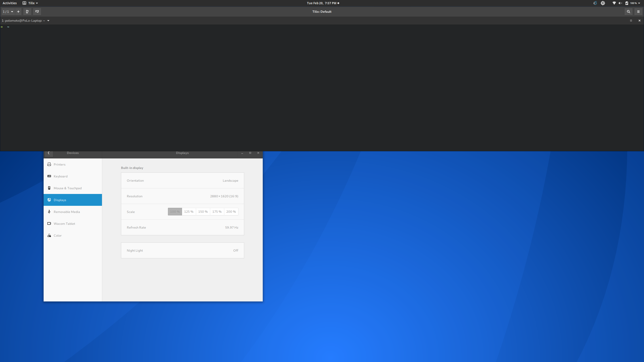The width and height of the screenshot is (644, 362).
Task: Select the Displays section icon in sidebar
Action: coord(49,200)
